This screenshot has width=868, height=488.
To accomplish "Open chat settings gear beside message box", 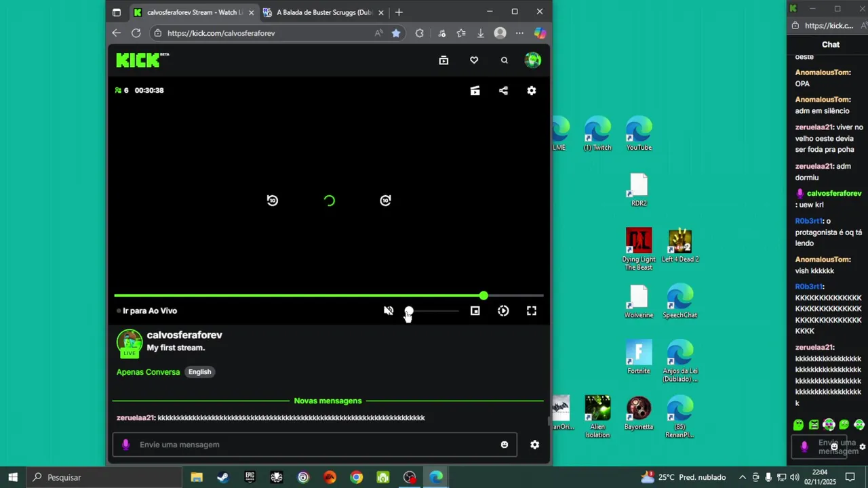I will coord(534,445).
